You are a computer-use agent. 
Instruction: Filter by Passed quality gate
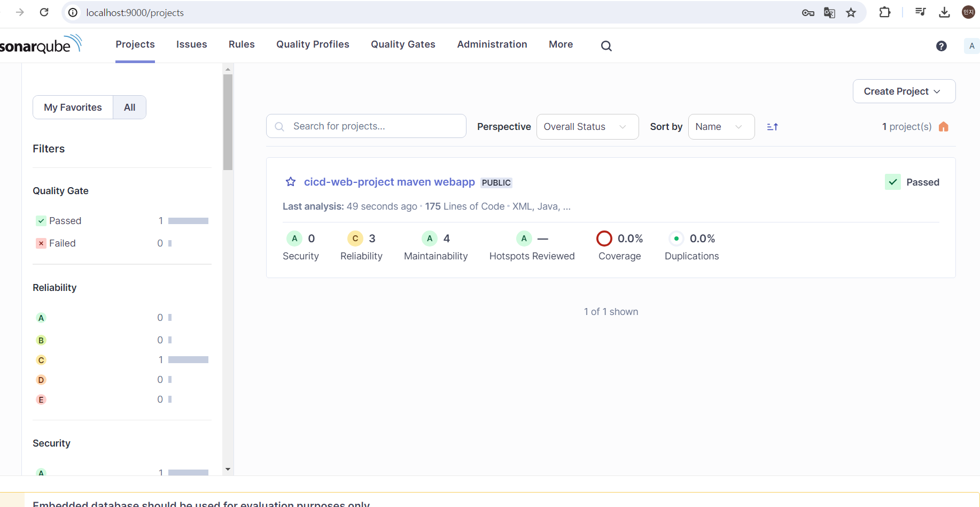pyautogui.click(x=121, y=221)
